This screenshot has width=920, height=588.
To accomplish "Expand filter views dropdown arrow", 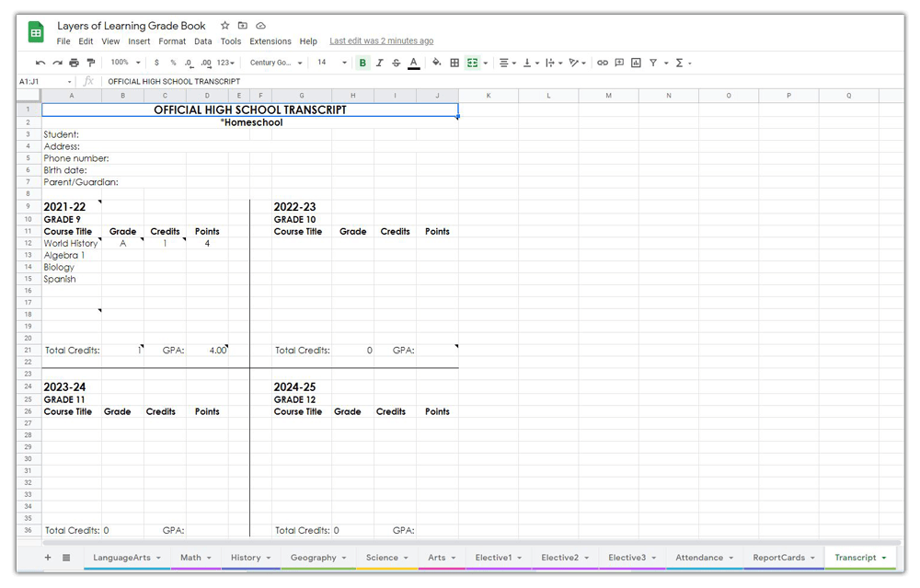I will click(x=666, y=63).
